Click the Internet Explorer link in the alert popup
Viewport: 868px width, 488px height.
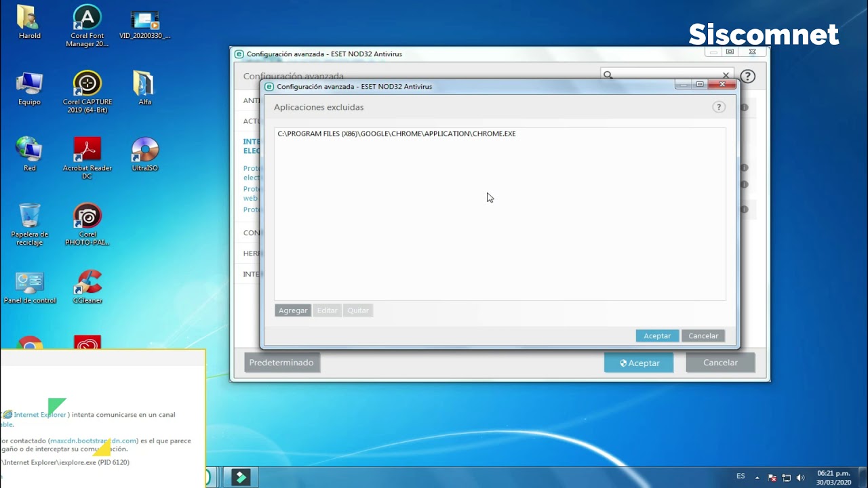[40, 414]
